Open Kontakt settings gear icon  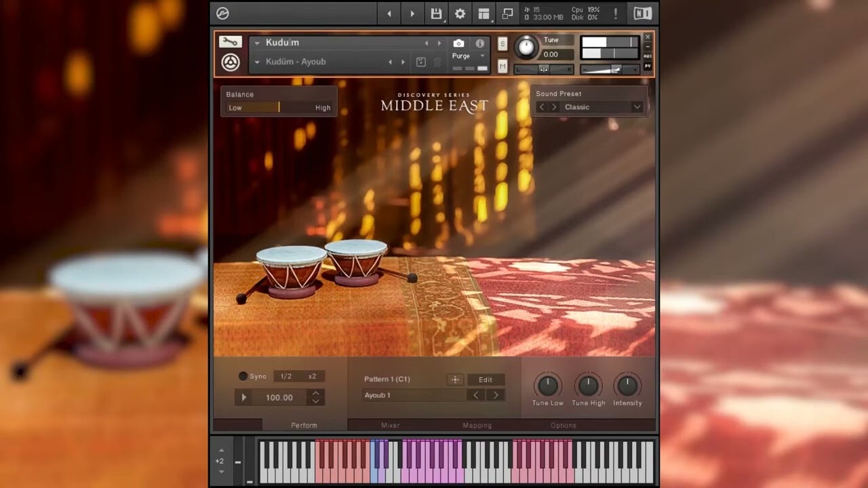point(460,14)
